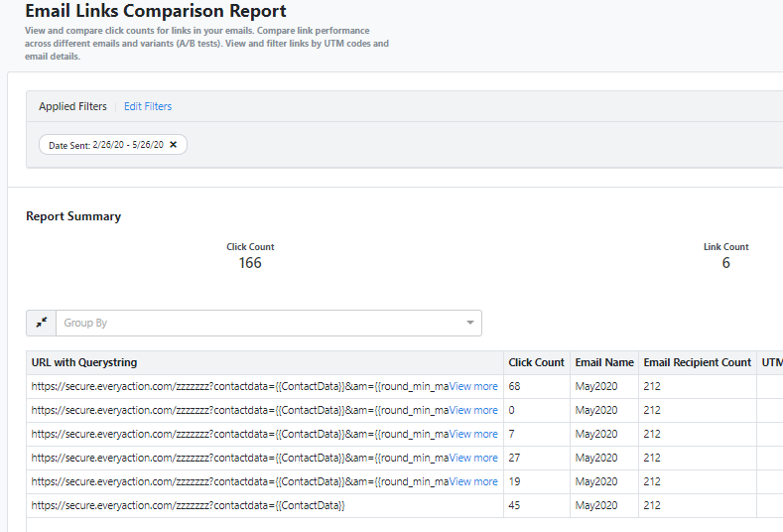The height and width of the screenshot is (532, 783).
Task: Sort by Click Count column header
Action: 536,362
